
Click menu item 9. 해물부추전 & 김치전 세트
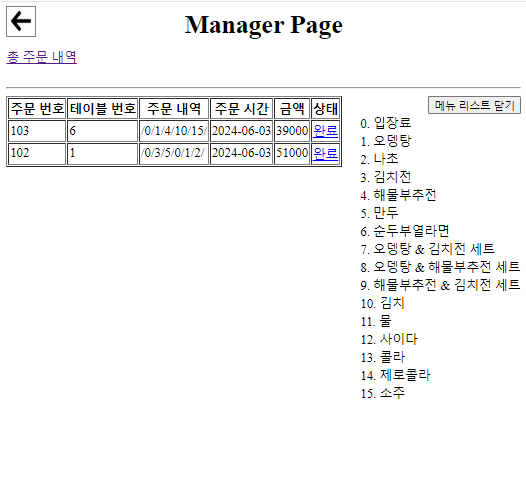pyautogui.click(x=440, y=285)
